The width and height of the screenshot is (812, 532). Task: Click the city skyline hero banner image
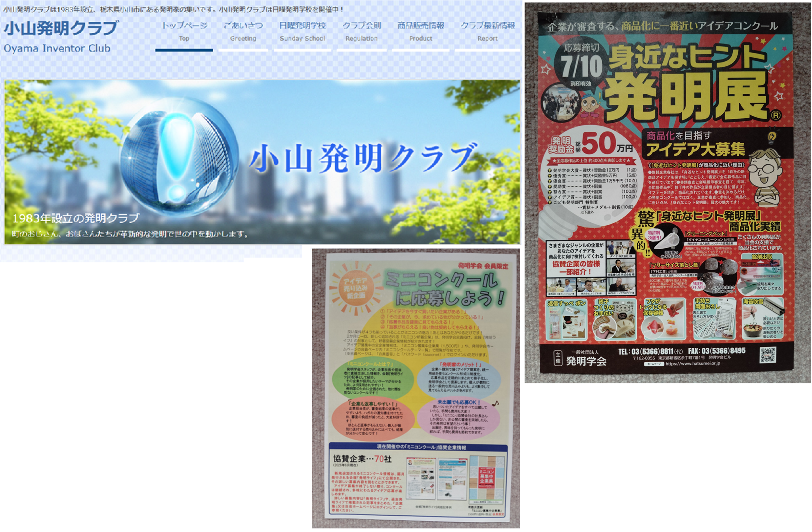point(262,162)
